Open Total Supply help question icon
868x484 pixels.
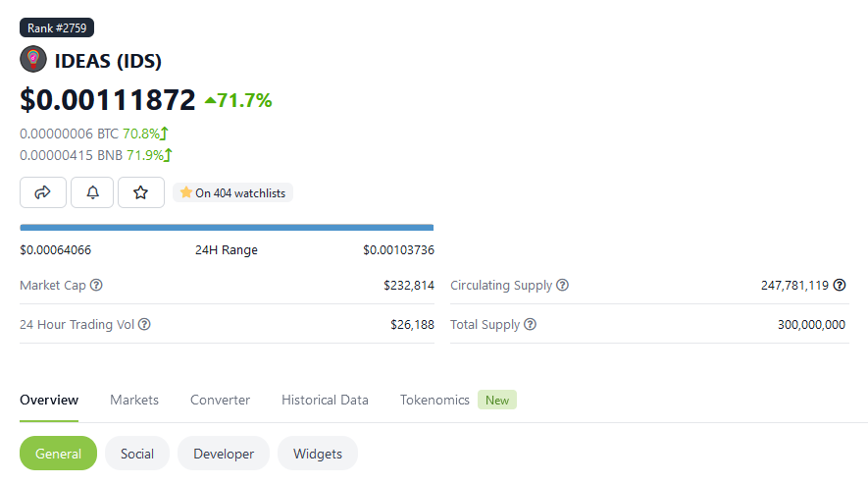click(531, 324)
